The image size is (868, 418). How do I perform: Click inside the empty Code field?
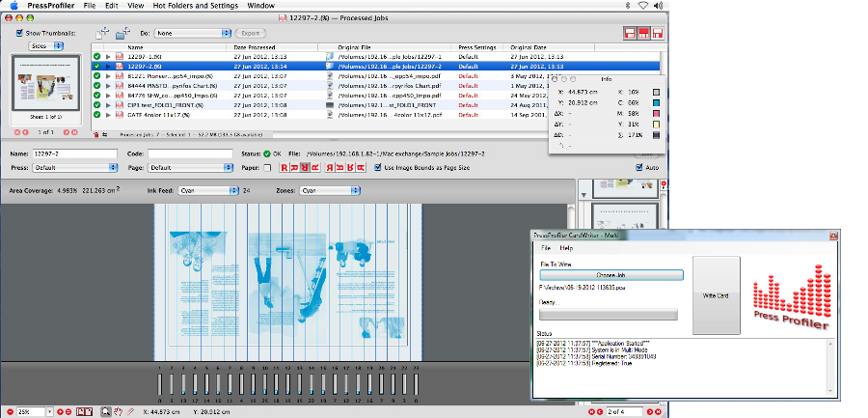(190, 153)
